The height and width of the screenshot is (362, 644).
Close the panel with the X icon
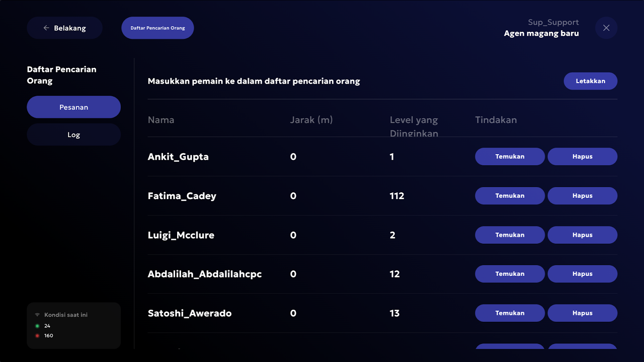(606, 28)
